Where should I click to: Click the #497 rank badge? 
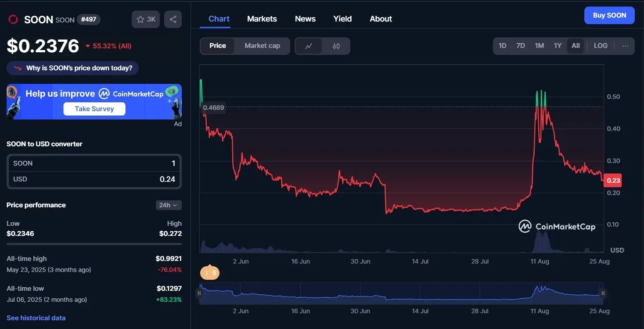click(x=89, y=19)
